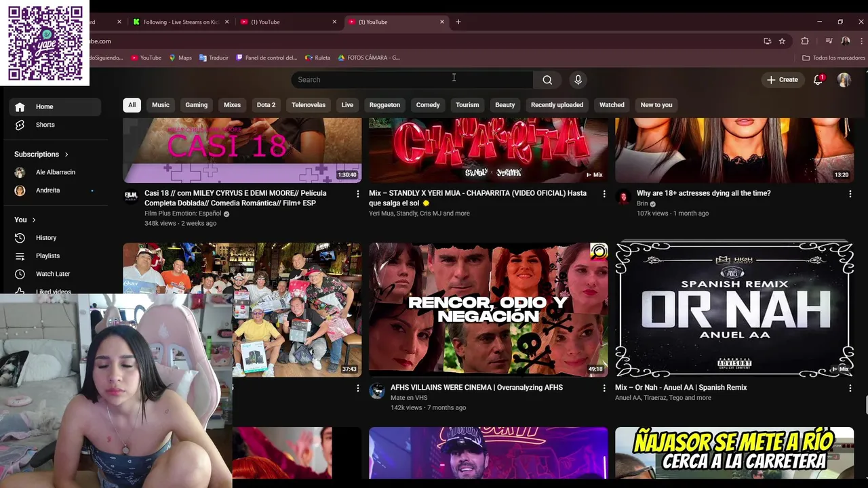This screenshot has height=488, width=868.
Task: Open the Casi 18 movie thumbnail
Action: pos(242,150)
